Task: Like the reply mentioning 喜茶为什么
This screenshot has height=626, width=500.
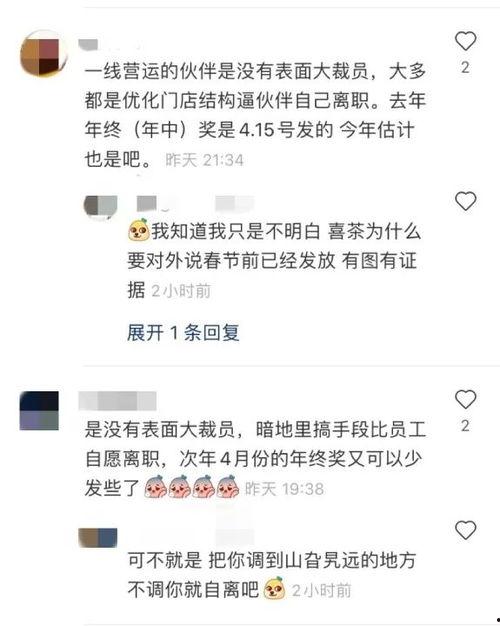Action: click(465, 201)
